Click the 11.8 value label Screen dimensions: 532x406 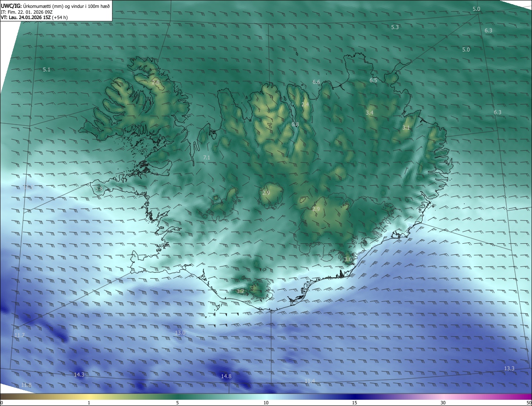26,385
